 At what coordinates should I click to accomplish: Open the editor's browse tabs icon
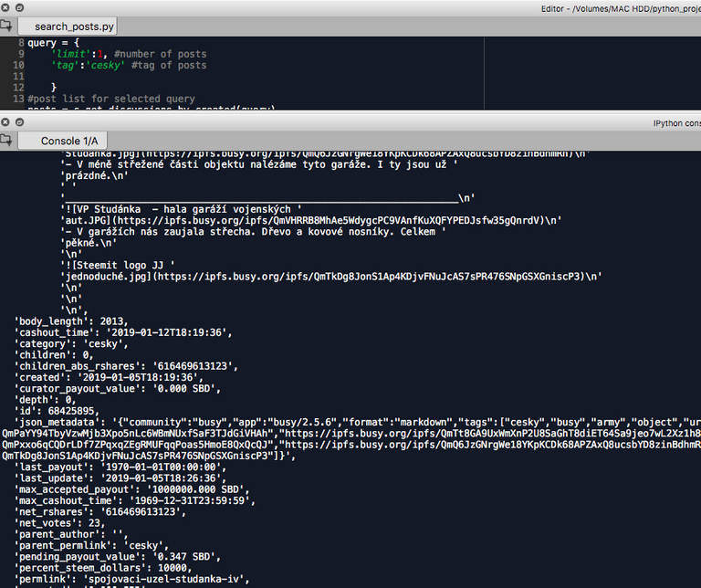(x=6, y=26)
